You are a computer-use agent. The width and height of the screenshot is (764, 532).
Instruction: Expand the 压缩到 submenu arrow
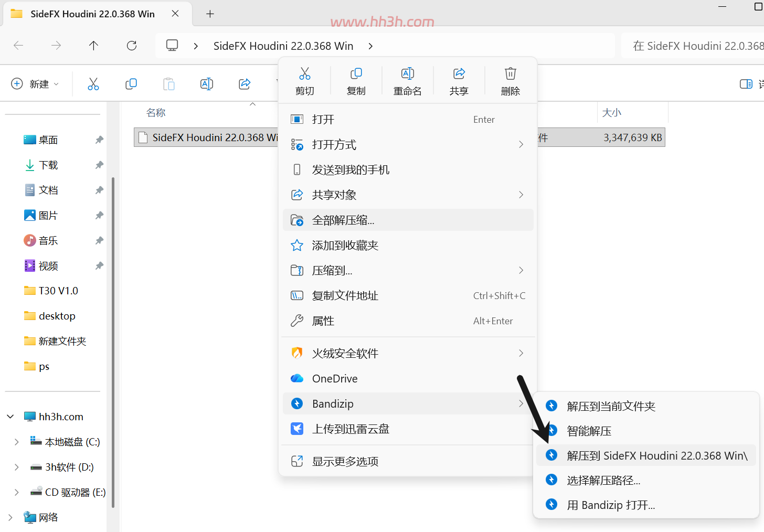521,270
